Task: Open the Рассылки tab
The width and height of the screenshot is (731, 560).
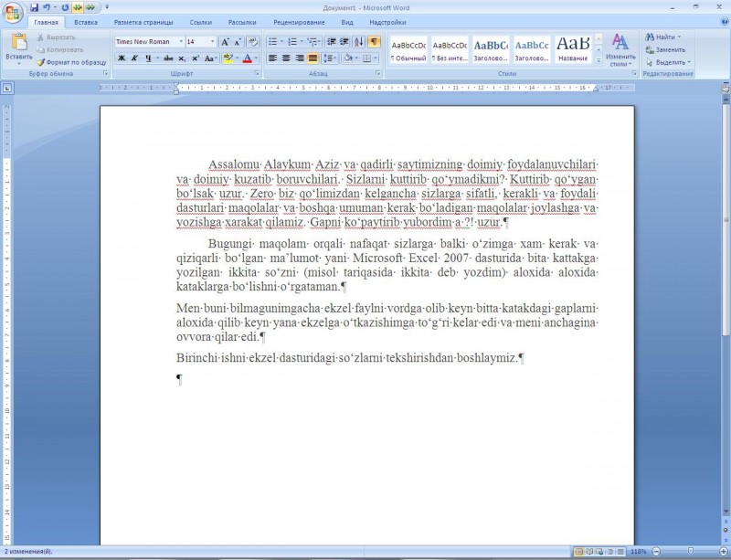Action: (242, 22)
